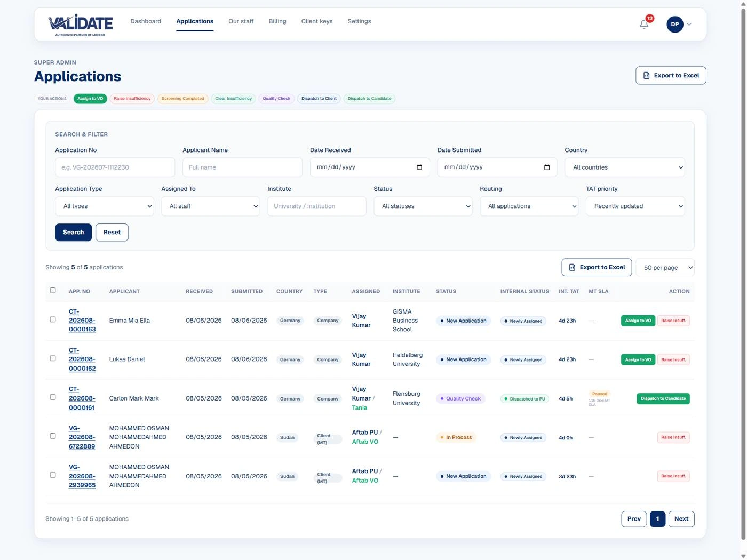
Task: Expand account menu chevron beside avatar
Action: [x=689, y=25]
